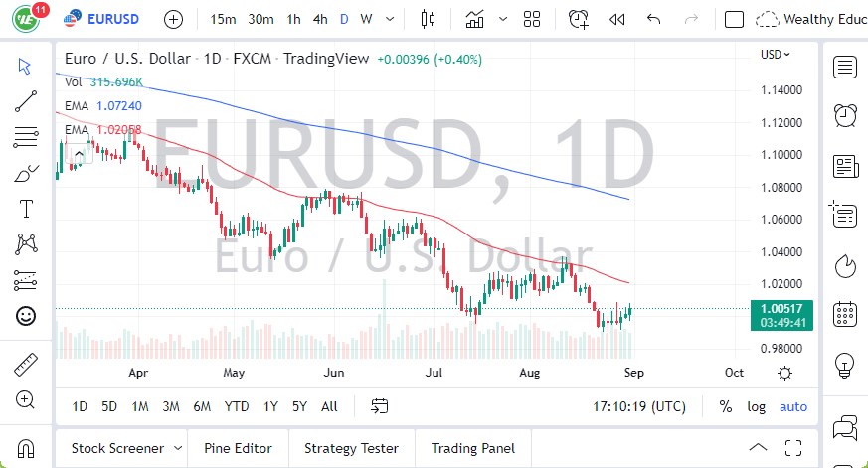The height and width of the screenshot is (468, 868).
Task: Open the alerts clock panel
Action: (845, 115)
